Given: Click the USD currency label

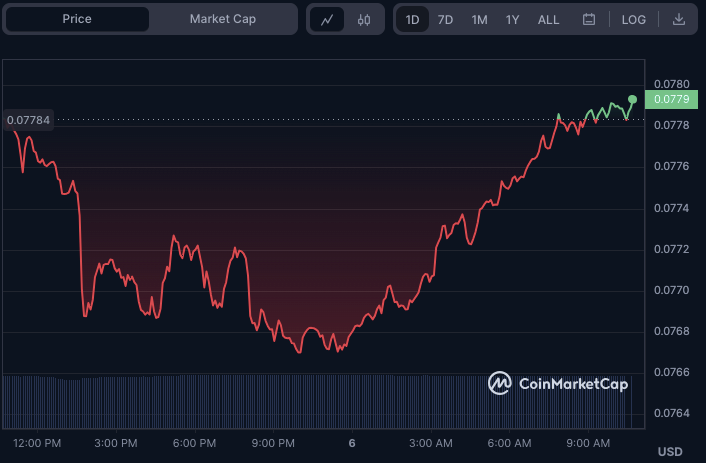Looking at the screenshot, I should click(670, 451).
